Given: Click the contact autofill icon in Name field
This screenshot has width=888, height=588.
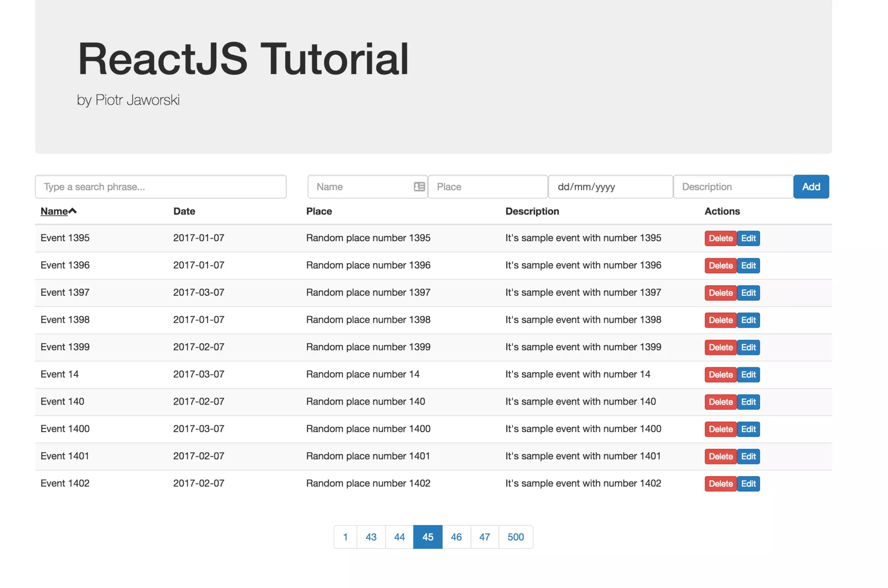Looking at the screenshot, I should (x=419, y=187).
